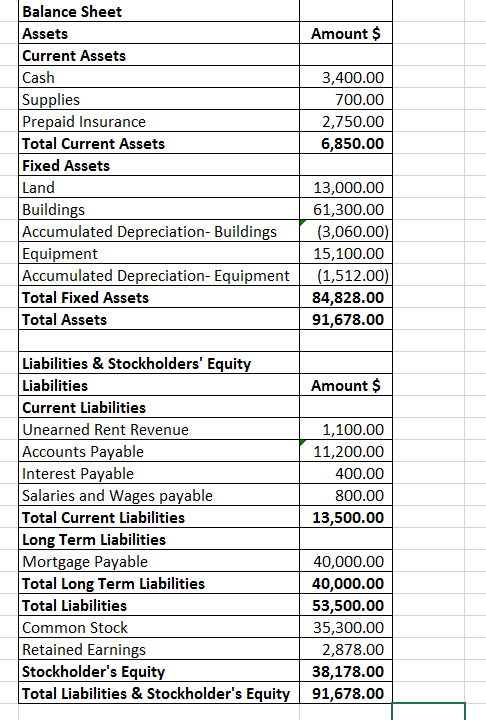Select the Equipment label cell
Viewport: 486px width, 720px height.
pos(159,253)
